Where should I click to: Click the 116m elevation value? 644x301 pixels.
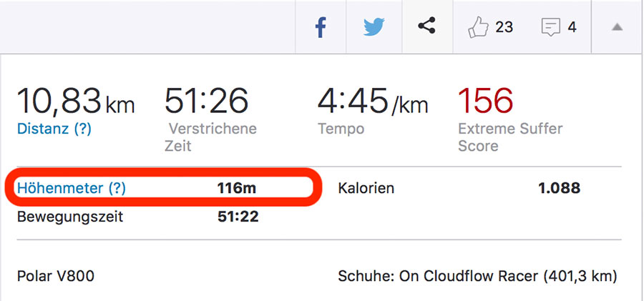click(237, 189)
